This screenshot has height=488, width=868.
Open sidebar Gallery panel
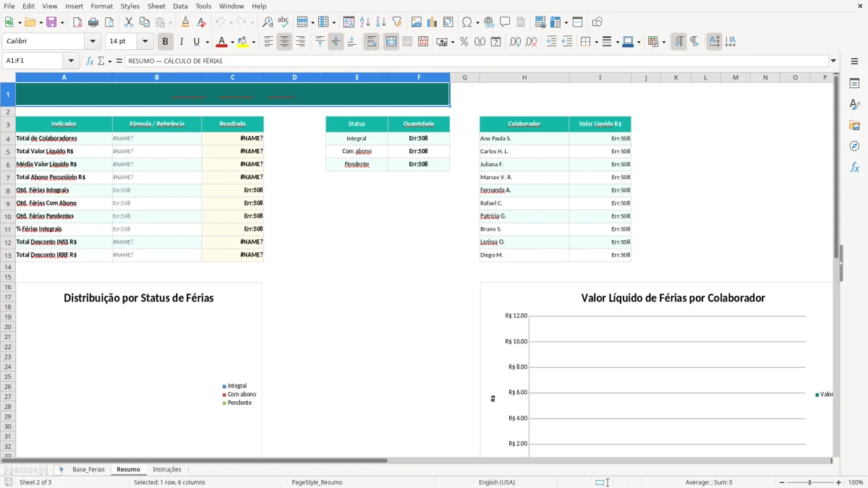point(854,125)
